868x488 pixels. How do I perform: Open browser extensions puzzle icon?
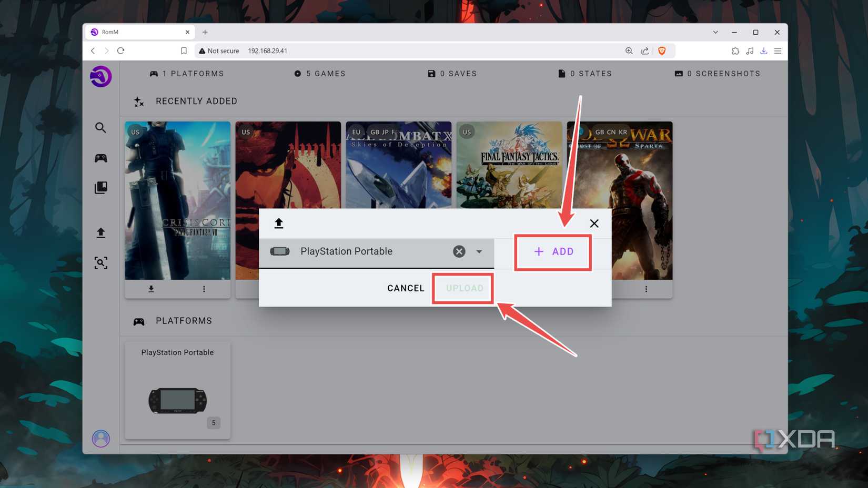735,51
